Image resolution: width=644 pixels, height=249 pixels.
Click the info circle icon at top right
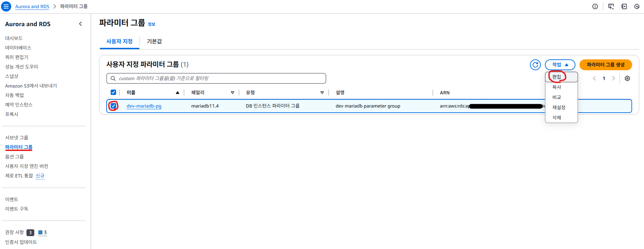tap(595, 6)
